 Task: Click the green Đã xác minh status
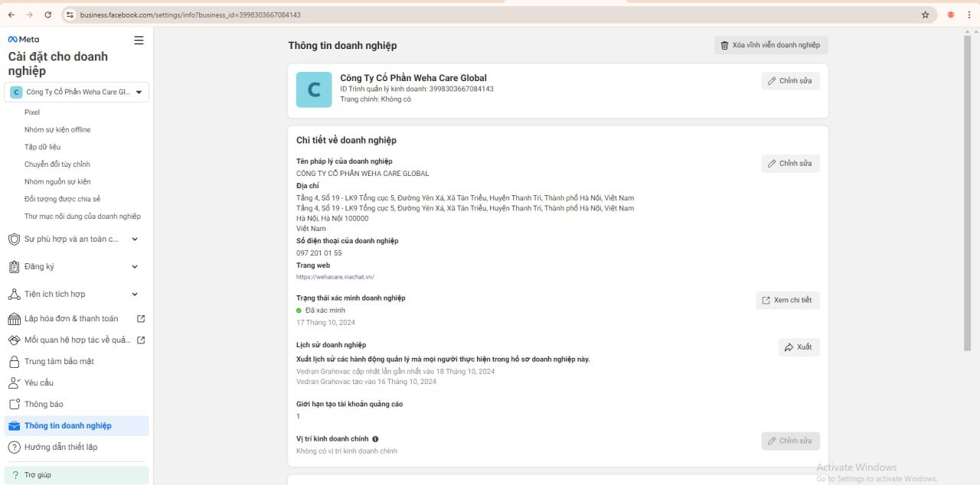pyautogui.click(x=321, y=311)
